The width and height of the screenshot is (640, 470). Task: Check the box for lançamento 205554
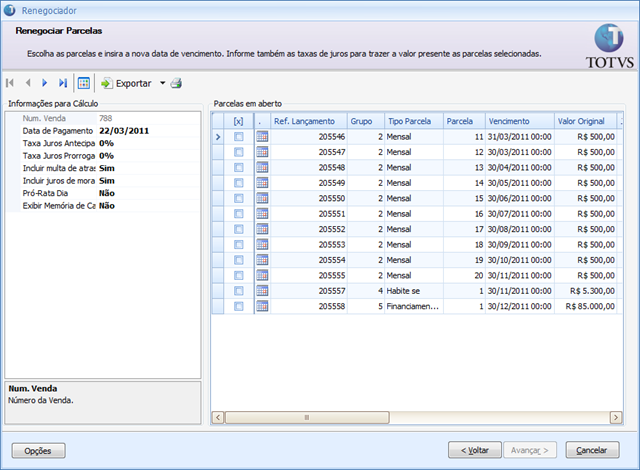coord(239,260)
